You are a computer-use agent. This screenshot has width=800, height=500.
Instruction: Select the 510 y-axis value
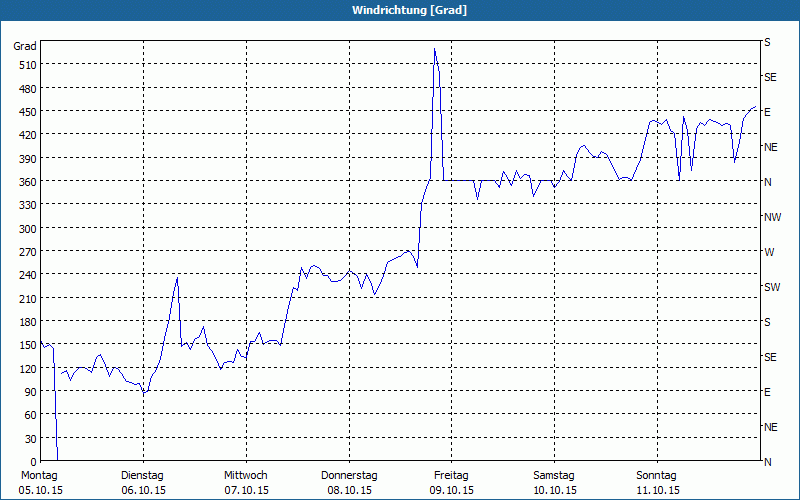pyautogui.click(x=28, y=65)
